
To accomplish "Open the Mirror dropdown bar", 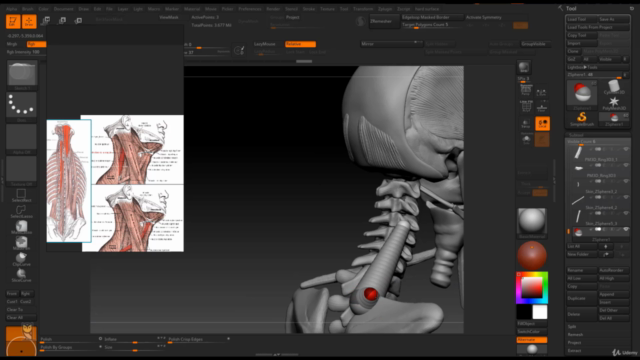I will click(391, 44).
